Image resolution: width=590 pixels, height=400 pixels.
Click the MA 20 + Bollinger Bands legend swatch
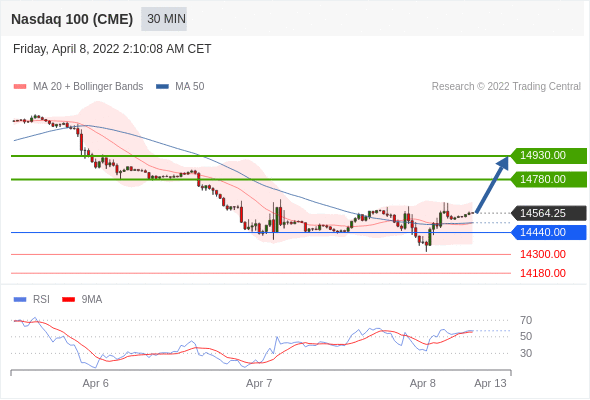[20, 87]
